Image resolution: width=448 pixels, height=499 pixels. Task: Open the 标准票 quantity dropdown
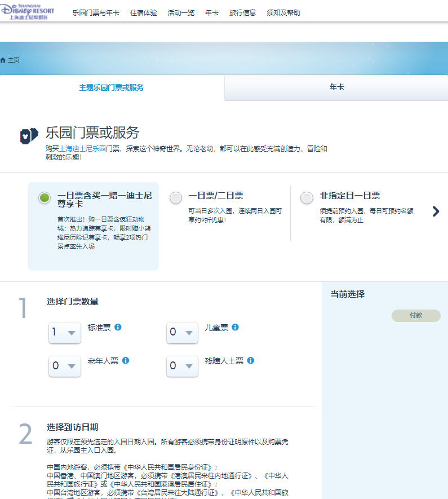pyautogui.click(x=65, y=333)
